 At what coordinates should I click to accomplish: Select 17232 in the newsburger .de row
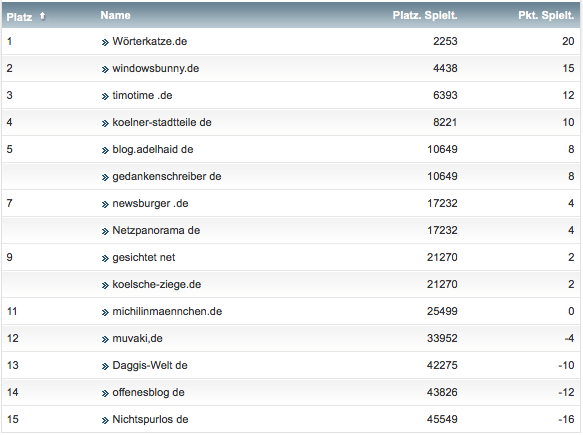pyautogui.click(x=442, y=203)
